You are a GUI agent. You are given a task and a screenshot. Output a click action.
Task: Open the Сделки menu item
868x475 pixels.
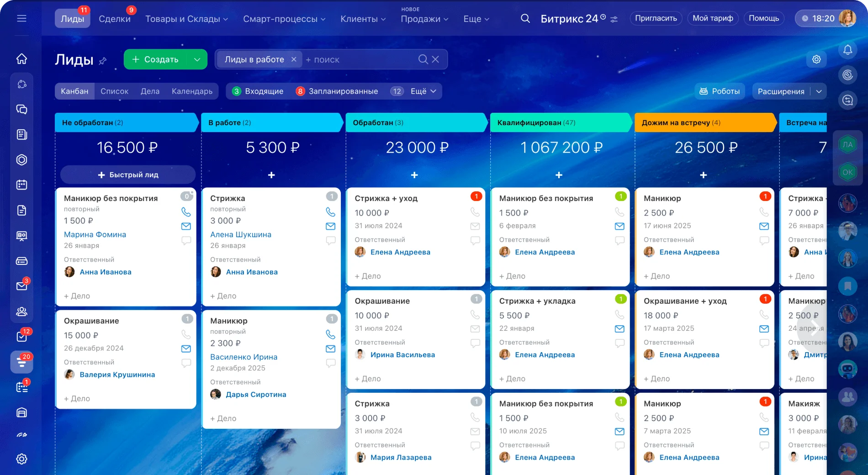(115, 18)
